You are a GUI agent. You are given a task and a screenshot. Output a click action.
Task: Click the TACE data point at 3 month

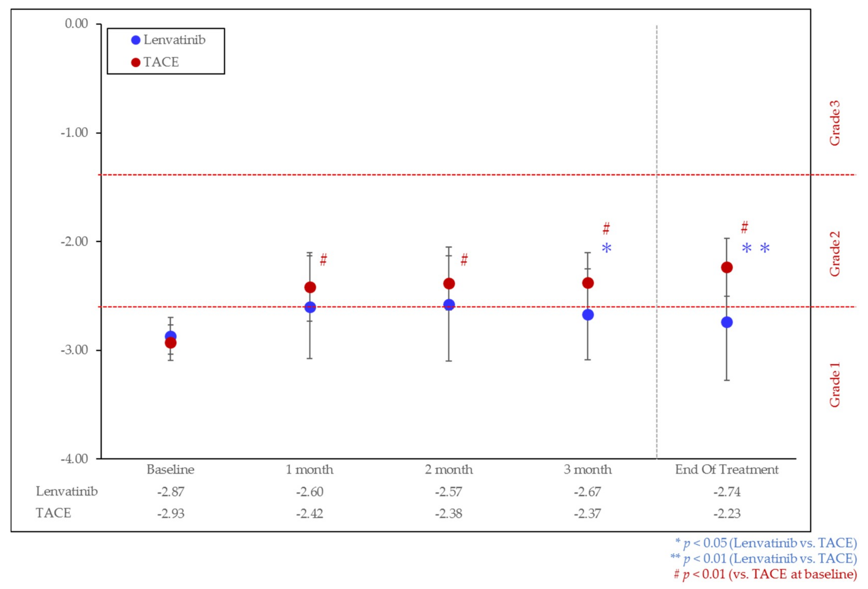point(588,283)
